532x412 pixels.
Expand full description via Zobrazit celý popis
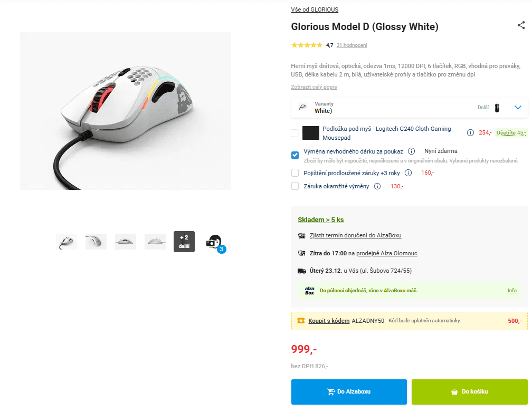point(314,87)
